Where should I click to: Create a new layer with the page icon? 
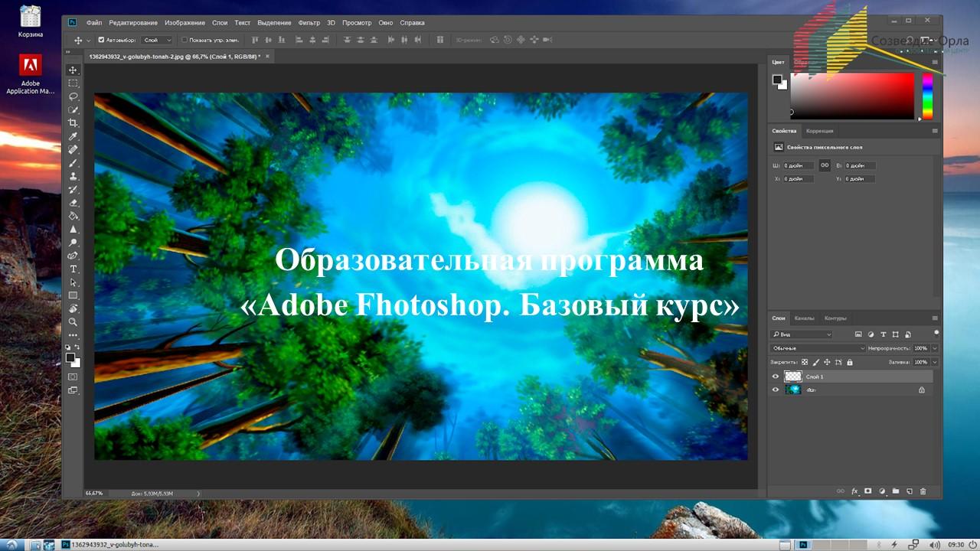point(909,491)
